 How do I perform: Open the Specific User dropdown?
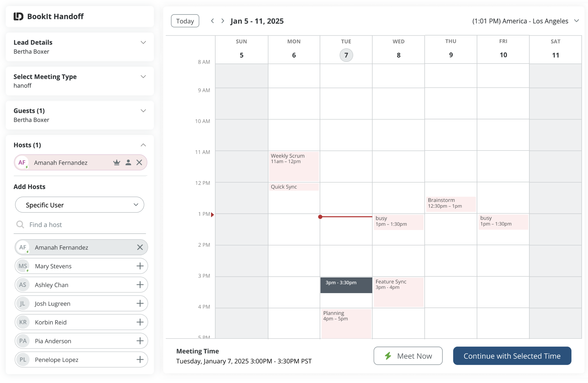[79, 205]
